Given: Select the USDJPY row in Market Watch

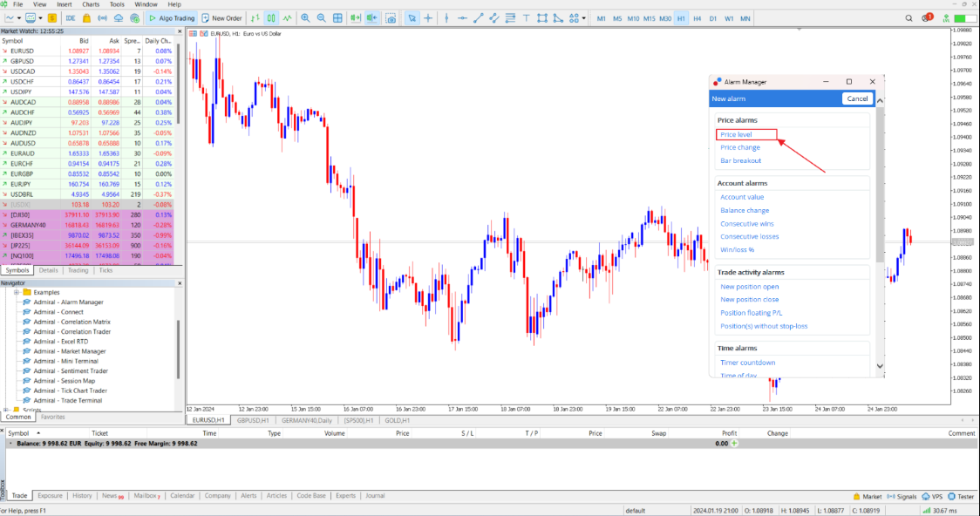Looking at the screenshot, I should 87,92.
